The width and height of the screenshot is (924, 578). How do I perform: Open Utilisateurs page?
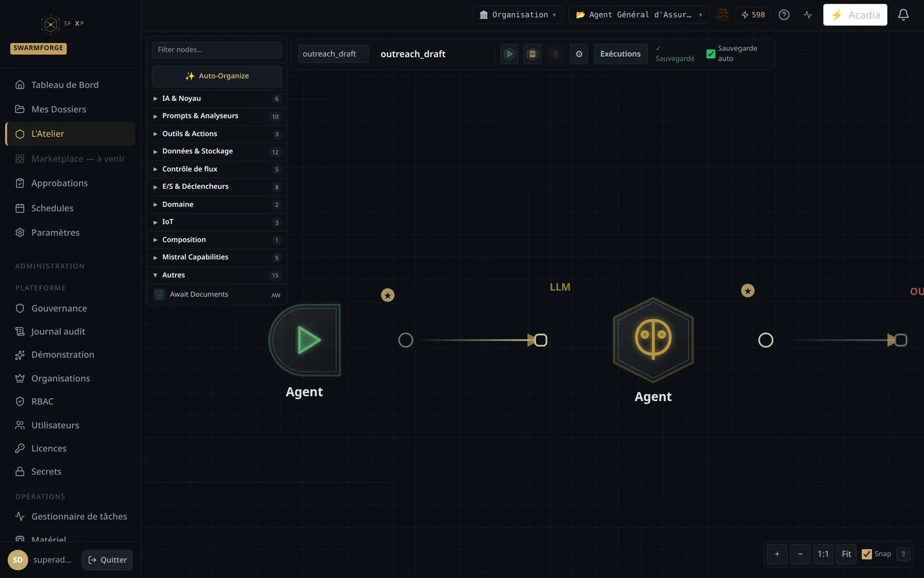click(71, 425)
